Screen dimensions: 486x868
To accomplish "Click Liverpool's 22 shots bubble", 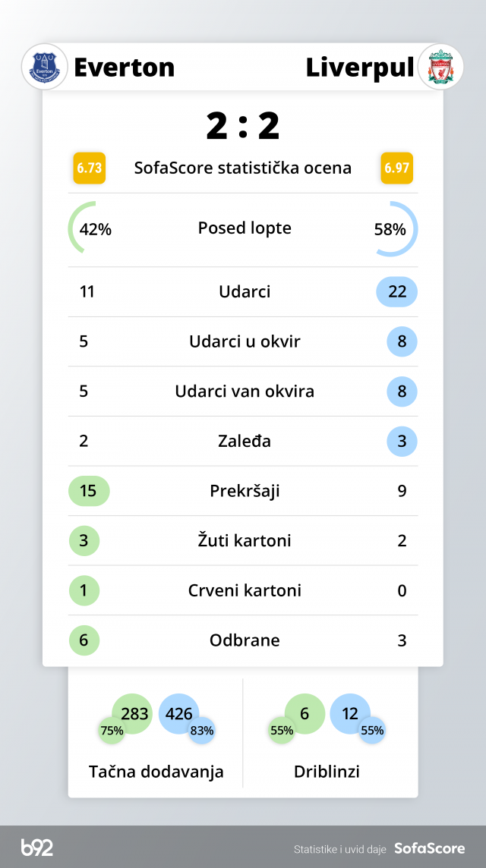I will (x=396, y=291).
